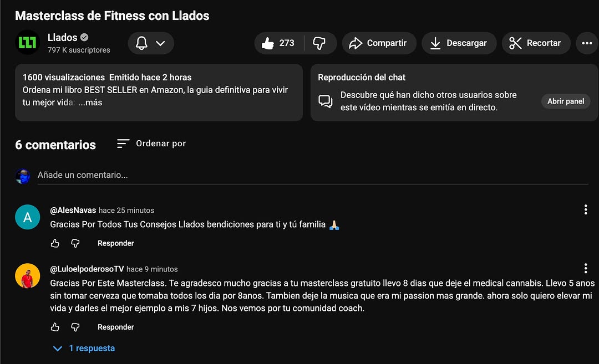Screen dimensions: 599x364
Task: Expand 1 respuesta replies
Action: point(84,348)
